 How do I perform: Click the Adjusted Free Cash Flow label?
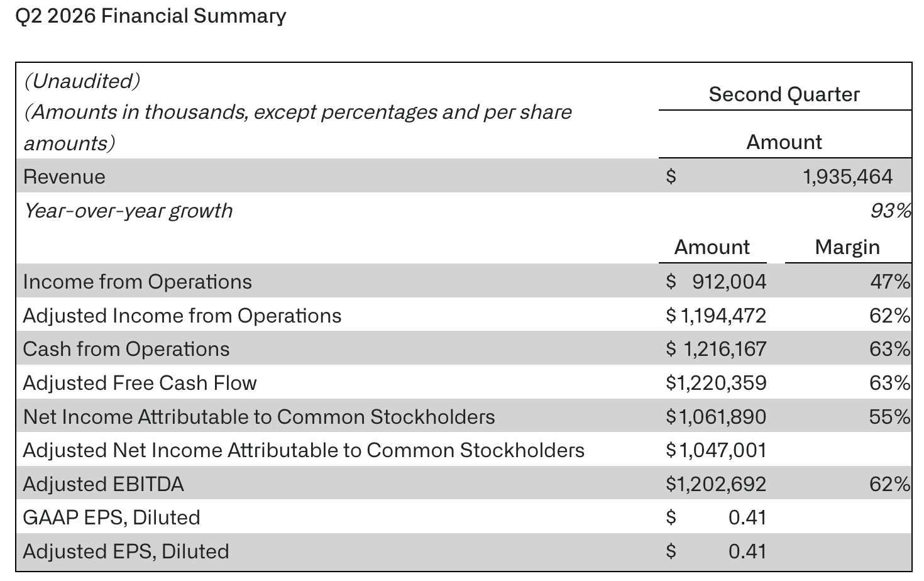[140, 384]
